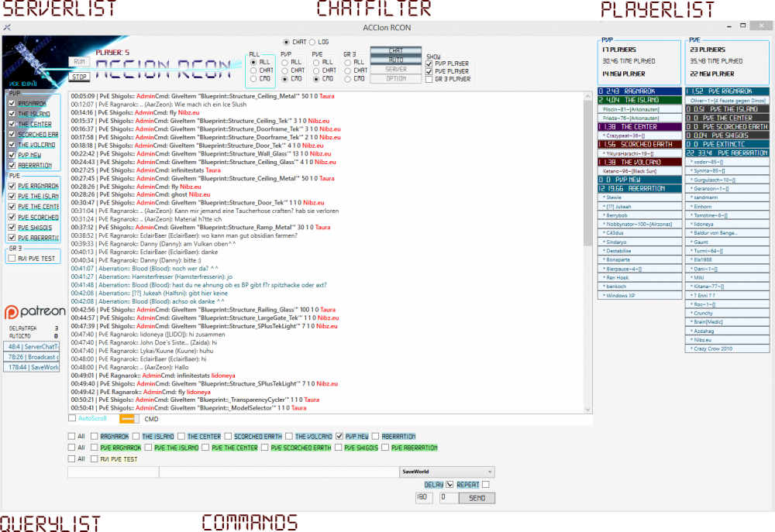Select the 178:44 SaveWorld query entry
The height and width of the screenshot is (532, 775).
click(x=32, y=368)
